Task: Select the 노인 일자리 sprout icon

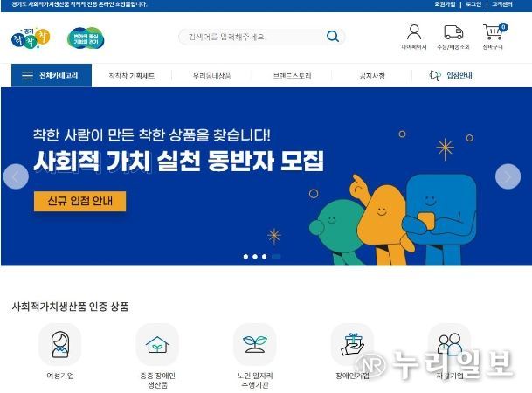Action: click(x=255, y=344)
